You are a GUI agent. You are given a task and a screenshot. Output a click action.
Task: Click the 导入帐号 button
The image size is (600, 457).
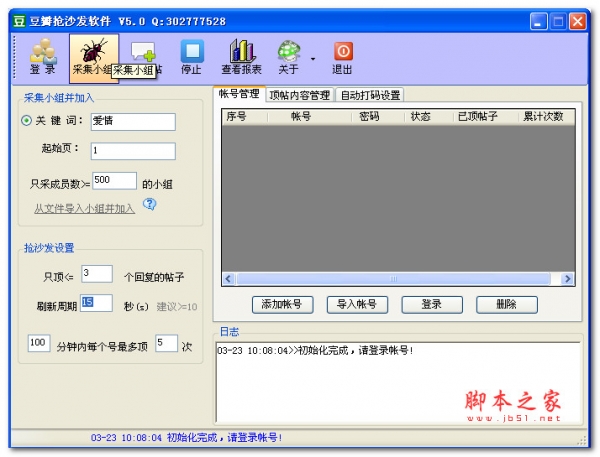(357, 305)
